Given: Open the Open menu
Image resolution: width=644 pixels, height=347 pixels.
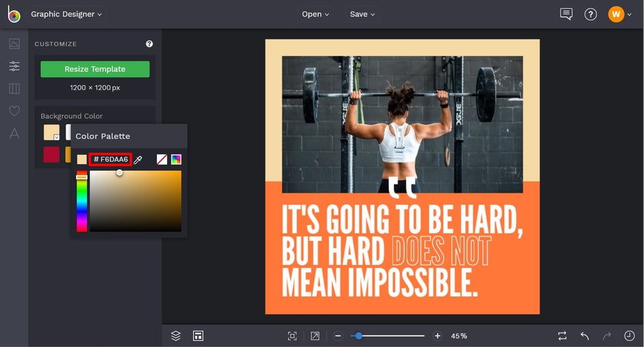Looking at the screenshot, I should [x=315, y=14].
